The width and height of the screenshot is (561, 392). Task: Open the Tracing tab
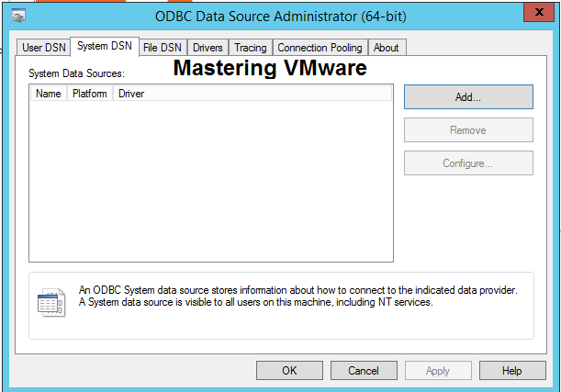click(x=251, y=48)
